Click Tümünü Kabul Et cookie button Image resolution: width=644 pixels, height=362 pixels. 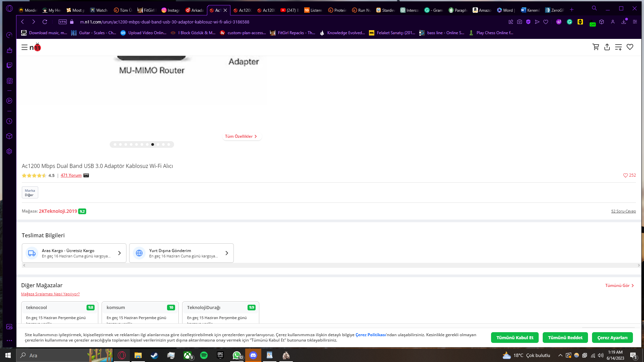point(515,338)
